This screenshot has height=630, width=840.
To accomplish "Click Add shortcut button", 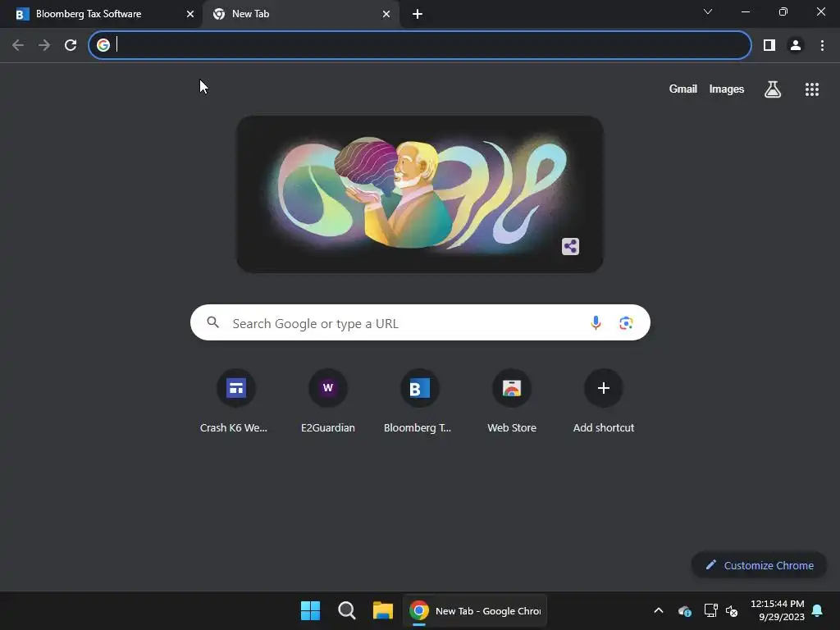I will (603, 402).
